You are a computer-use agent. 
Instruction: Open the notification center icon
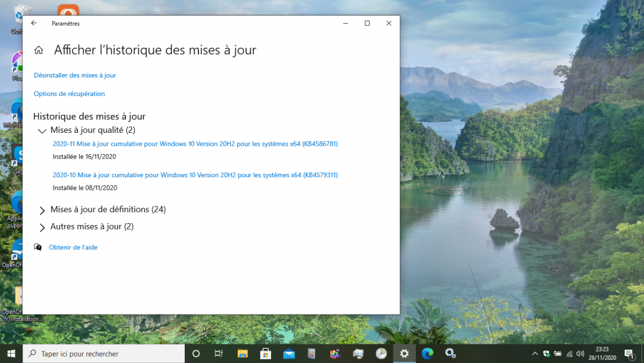tap(629, 353)
